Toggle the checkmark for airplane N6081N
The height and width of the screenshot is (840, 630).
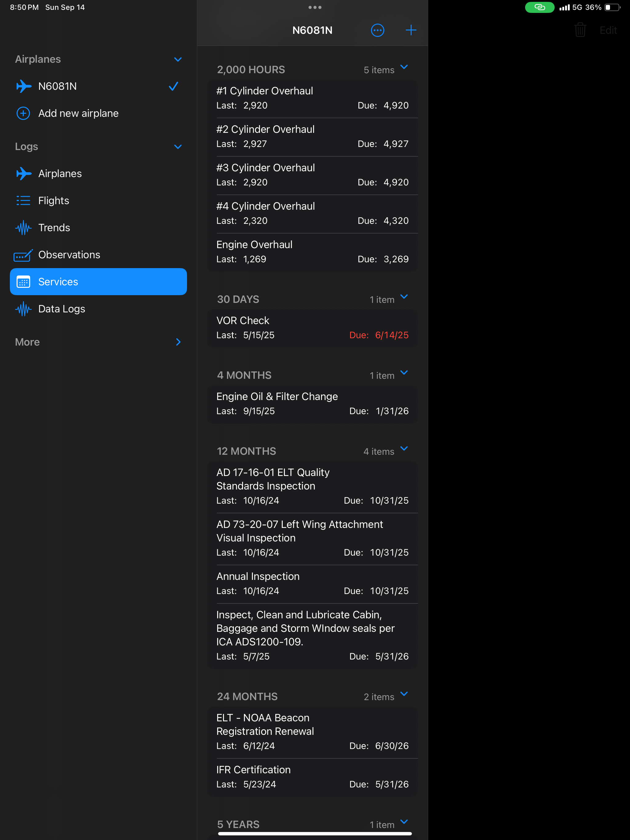point(173,86)
